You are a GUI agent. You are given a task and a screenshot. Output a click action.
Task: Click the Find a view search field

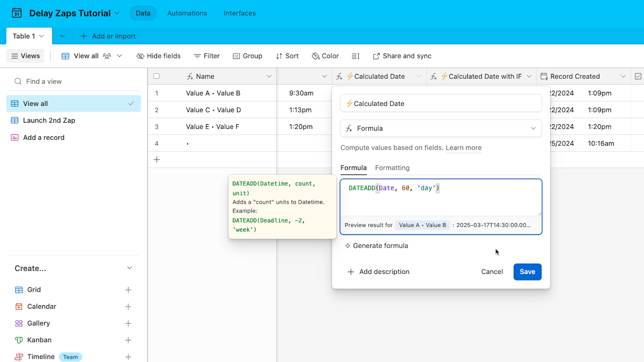click(x=74, y=81)
